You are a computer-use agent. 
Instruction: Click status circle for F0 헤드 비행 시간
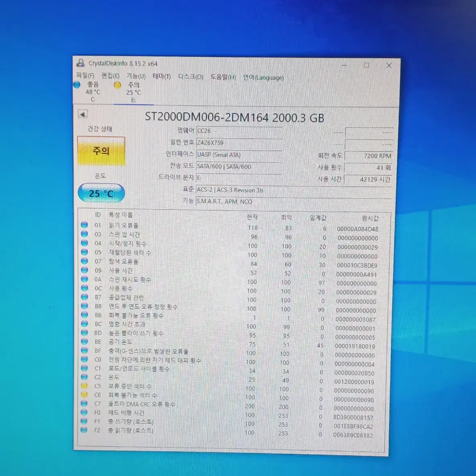(x=84, y=412)
